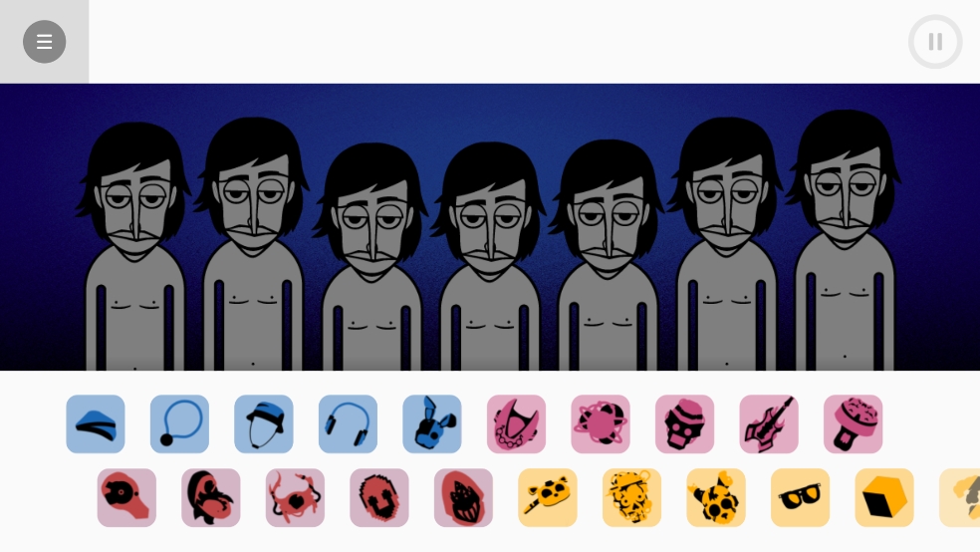The image size is (980, 552).
Task: Choose the yellow cube icon
Action: point(884,497)
